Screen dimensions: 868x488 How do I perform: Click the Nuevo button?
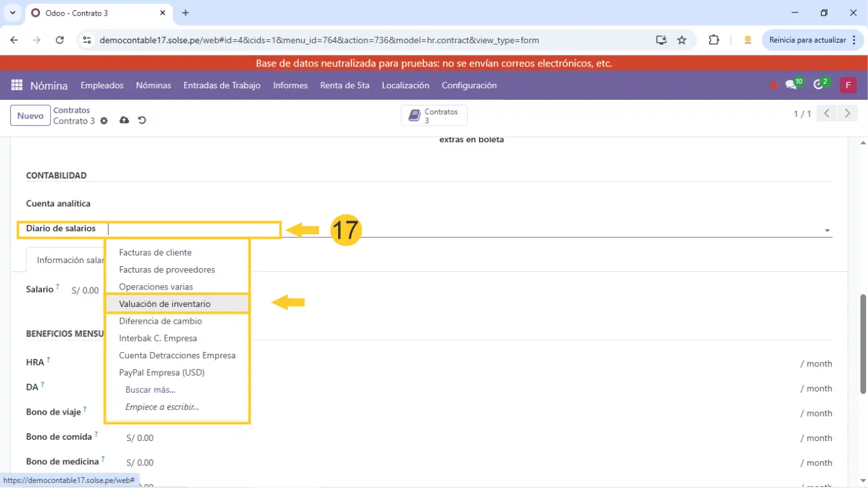coord(30,116)
